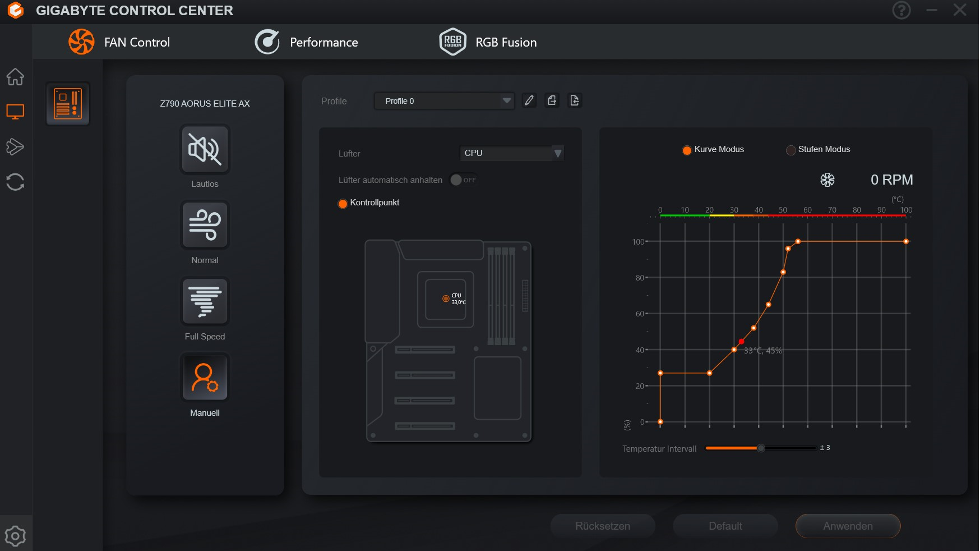
Task: Click the curve point at 0°C 0%
Action: pyautogui.click(x=660, y=421)
